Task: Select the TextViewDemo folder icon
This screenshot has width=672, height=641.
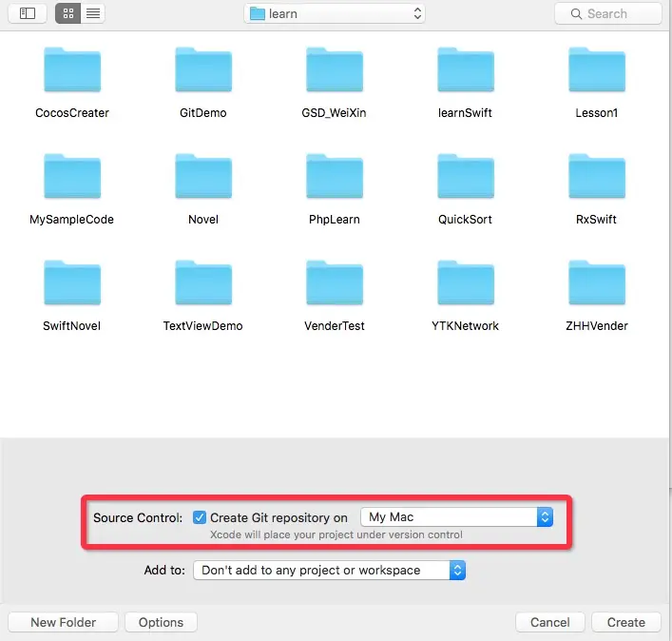Action: click(x=203, y=283)
